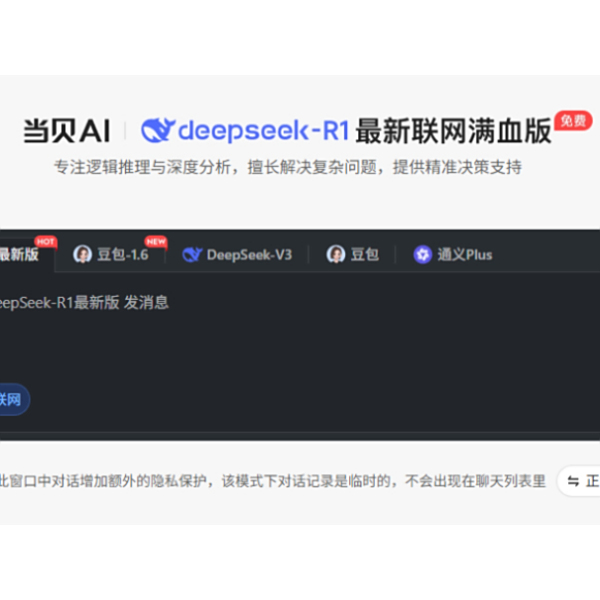Choose the 通义Plus tab
Viewport: 600px width, 600px height.
point(453,254)
